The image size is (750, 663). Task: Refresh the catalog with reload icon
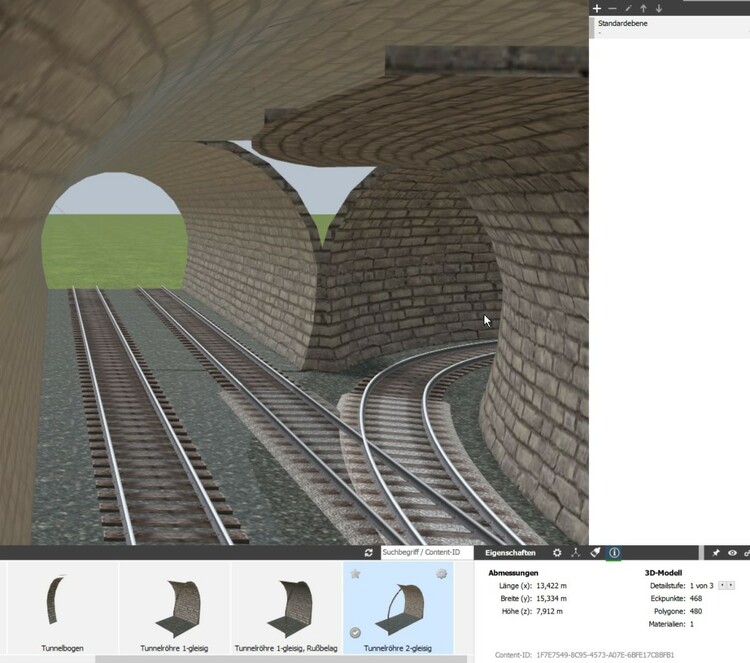click(x=368, y=552)
